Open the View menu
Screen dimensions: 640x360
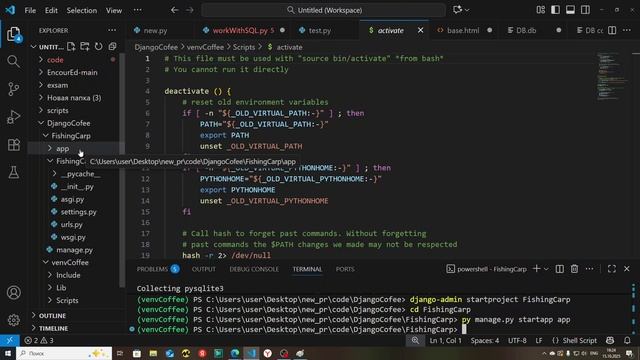114,10
